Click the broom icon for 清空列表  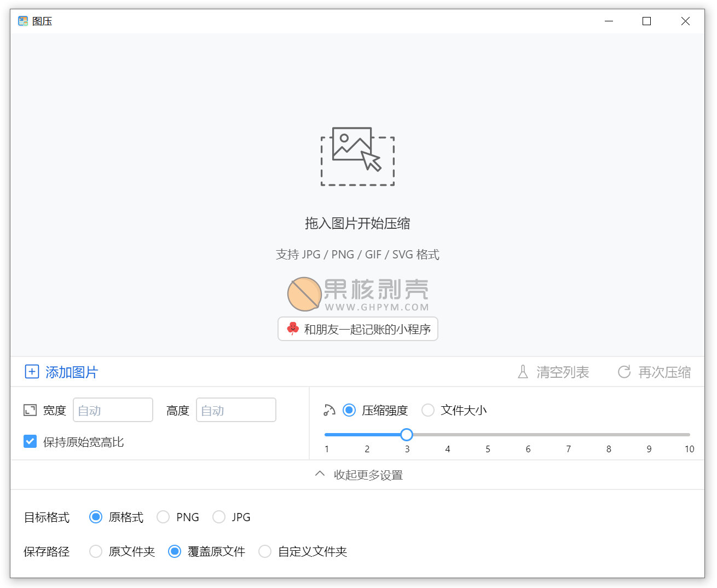click(x=523, y=372)
